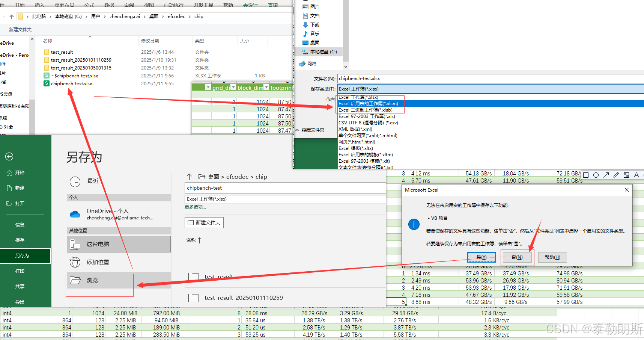Open the 表设计 ribbon tab
The image size is (644, 340).
[250, 5]
